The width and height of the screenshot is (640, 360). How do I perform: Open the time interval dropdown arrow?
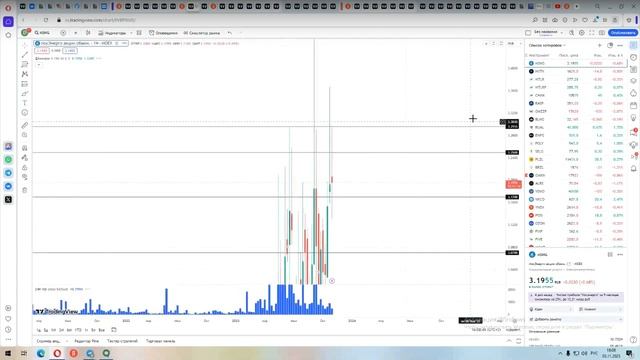(76, 33)
